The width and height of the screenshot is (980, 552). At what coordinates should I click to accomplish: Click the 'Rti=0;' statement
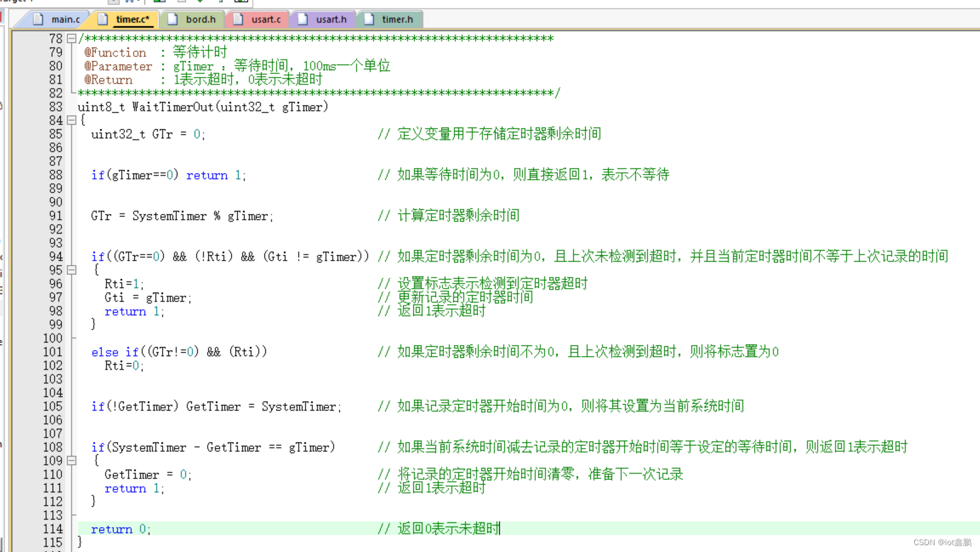tap(124, 365)
